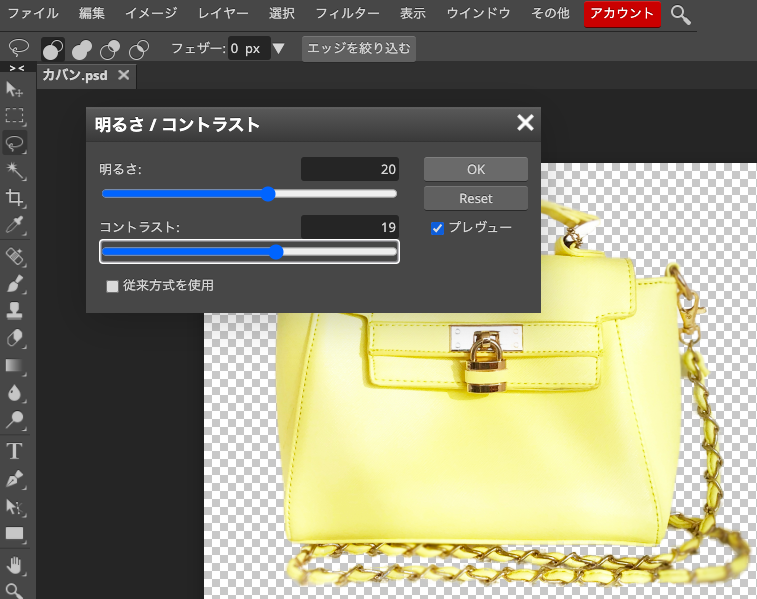This screenshot has width=757, height=599.
Task: Click the コントラスト slider handle
Action: 276,252
